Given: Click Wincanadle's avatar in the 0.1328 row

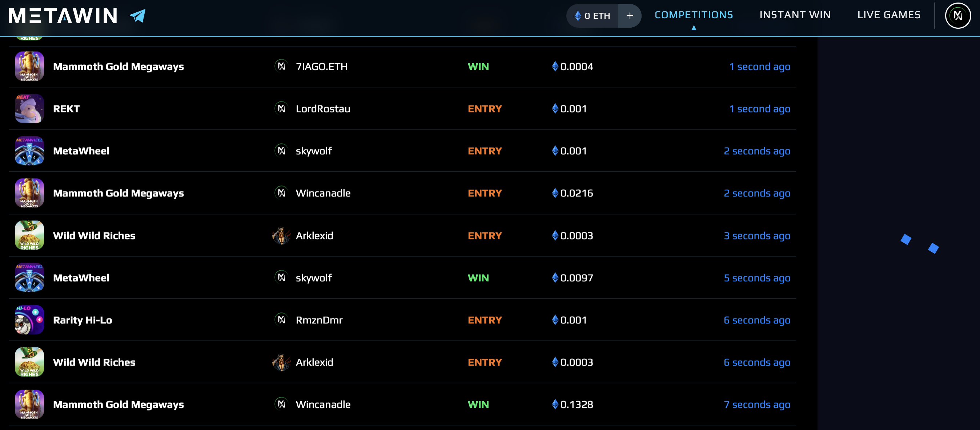Looking at the screenshot, I should (281, 404).
